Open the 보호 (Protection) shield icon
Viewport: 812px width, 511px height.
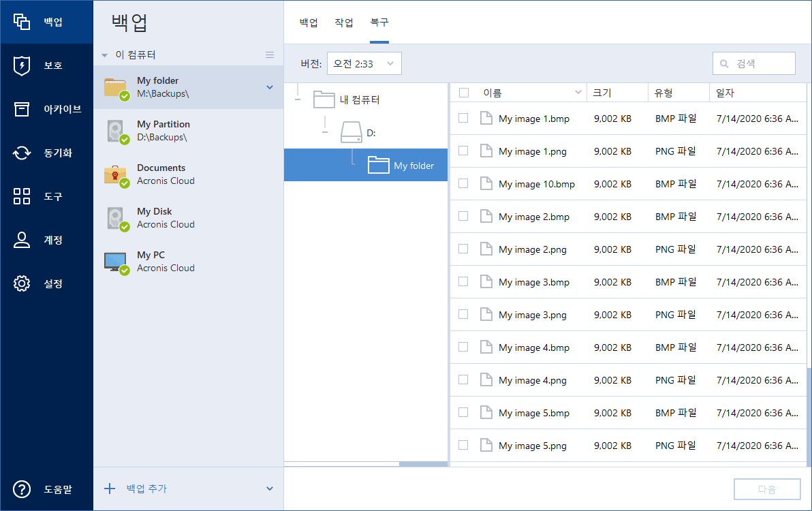pos(22,65)
